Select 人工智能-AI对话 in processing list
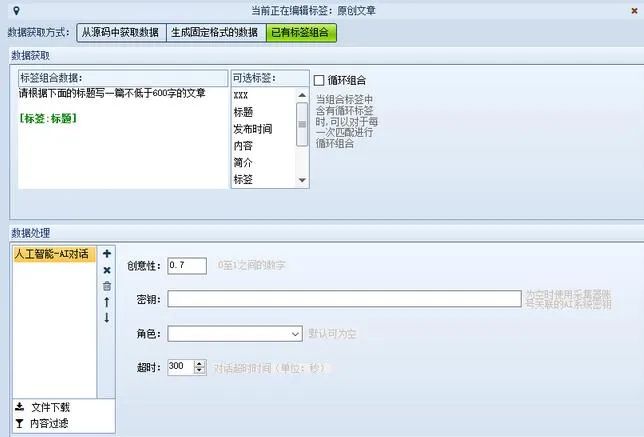The image size is (644, 437). (x=53, y=254)
